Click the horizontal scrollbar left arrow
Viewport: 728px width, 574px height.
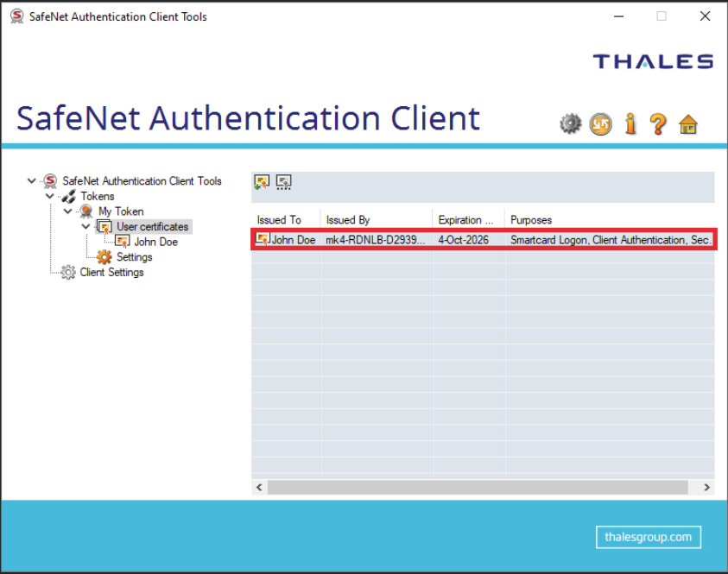coord(260,487)
